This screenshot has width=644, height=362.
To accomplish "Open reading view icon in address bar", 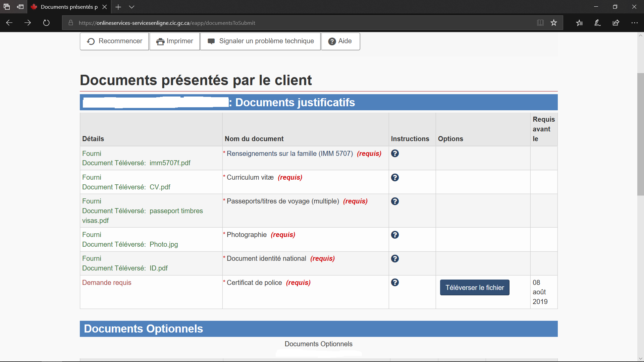I will (540, 23).
